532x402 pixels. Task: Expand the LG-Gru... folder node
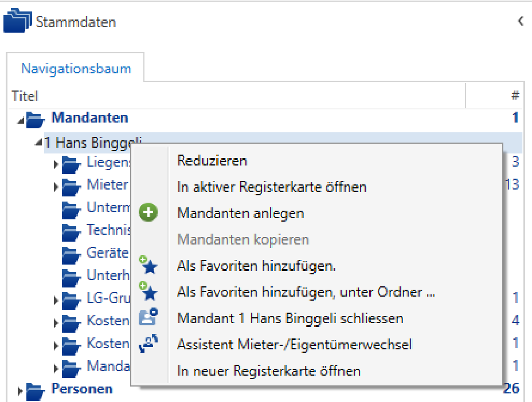(x=56, y=300)
